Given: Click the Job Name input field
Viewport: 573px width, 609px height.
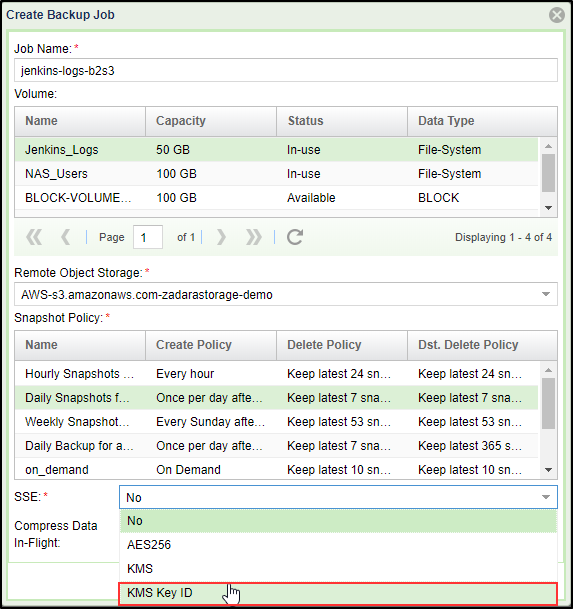Looking at the screenshot, I should [286, 70].
